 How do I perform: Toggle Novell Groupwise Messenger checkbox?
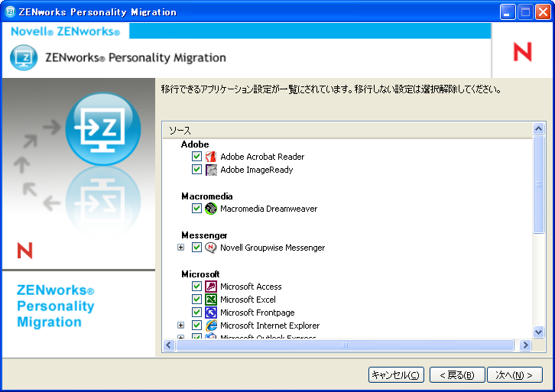(196, 247)
